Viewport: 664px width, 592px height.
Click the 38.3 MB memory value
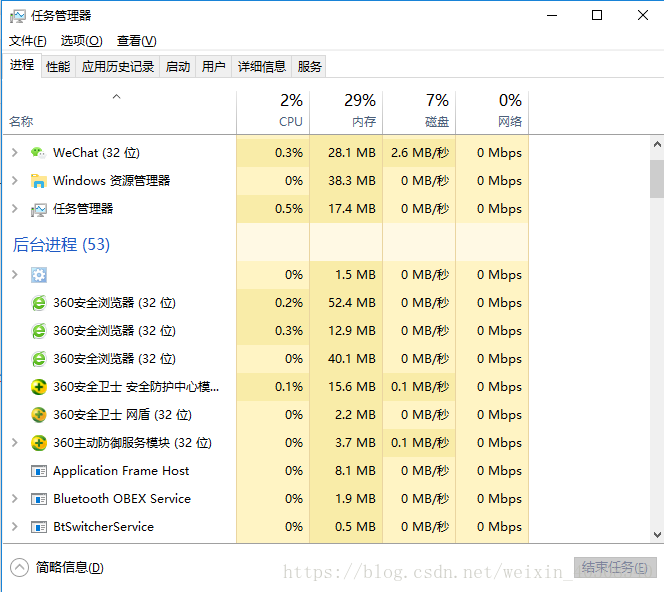[352, 181]
